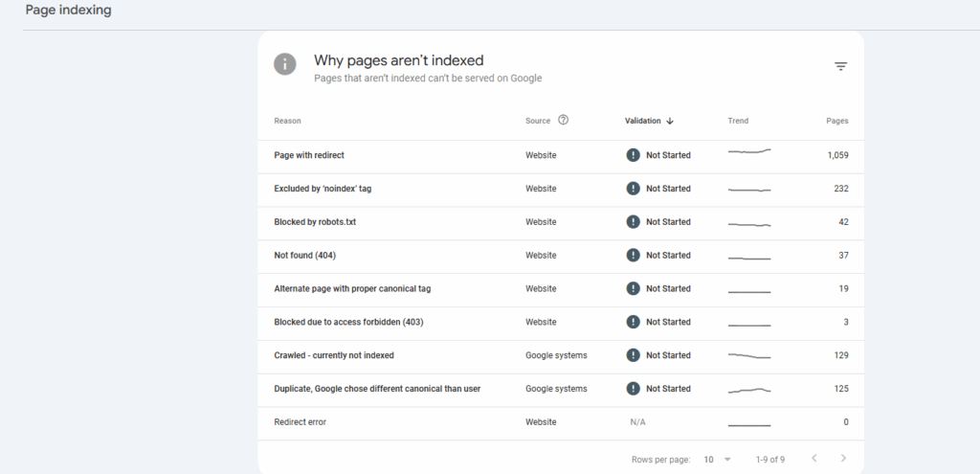The image size is (980, 474).
Task: Open the Page with redirect row
Action: coord(309,155)
